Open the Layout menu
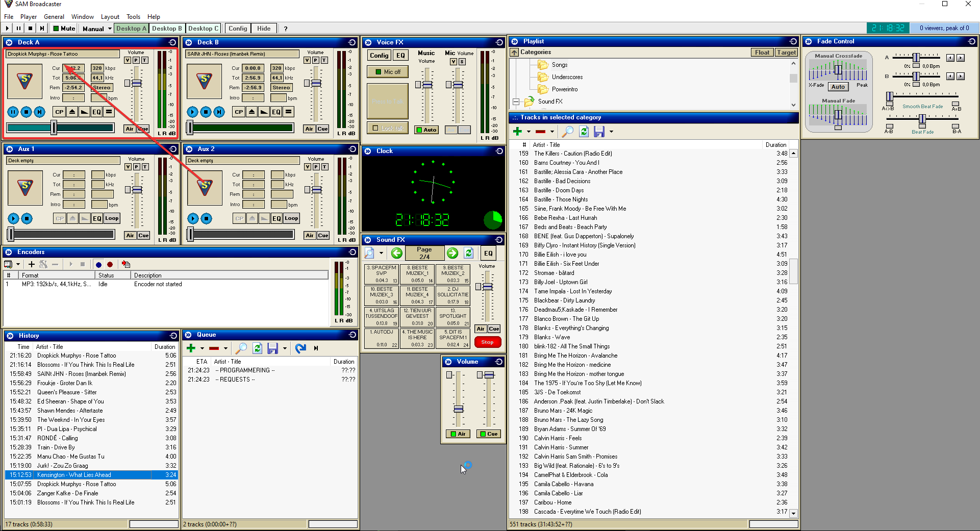The height and width of the screenshot is (531, 980). pyautogui.click(x=110, y=17)
